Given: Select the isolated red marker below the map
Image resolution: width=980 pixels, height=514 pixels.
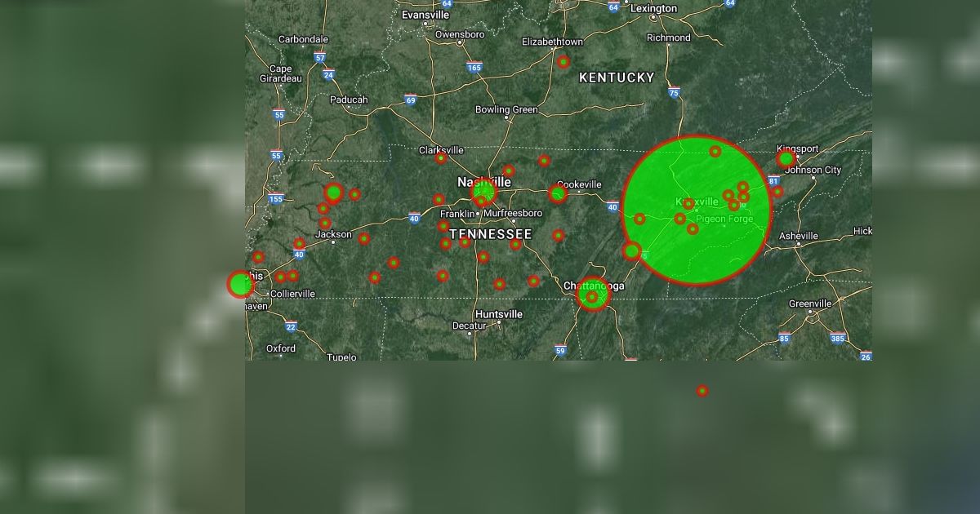Looking at the screenshot, I should [x=702, y=391].
